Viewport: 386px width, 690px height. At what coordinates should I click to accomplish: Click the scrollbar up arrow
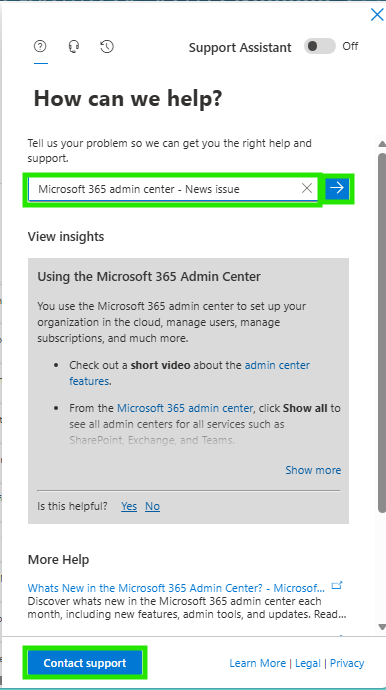point(382,144)
